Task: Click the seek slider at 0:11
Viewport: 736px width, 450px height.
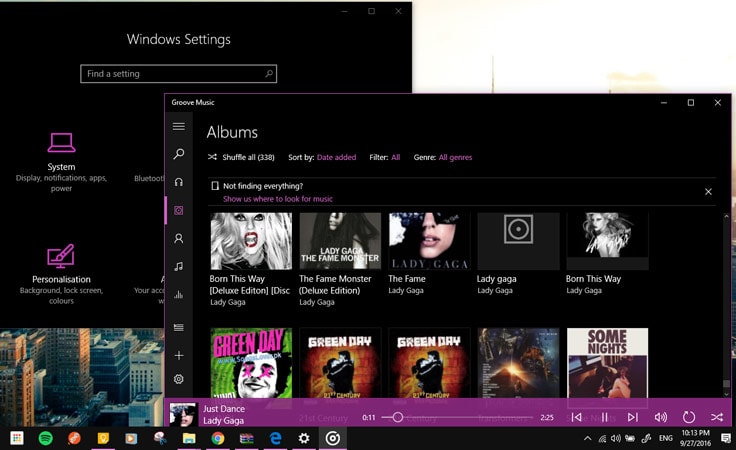Action: pyautogui.click(x=398, y=417)
